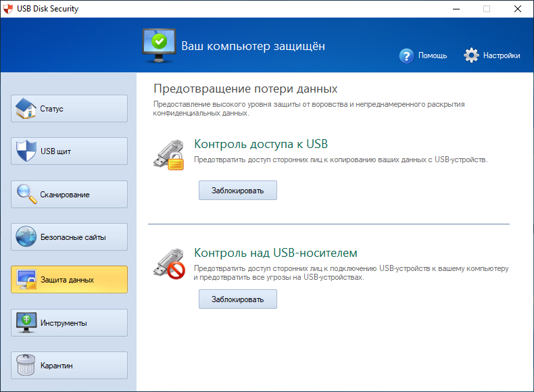Click the house icon beside Статус

click(26, 109)
